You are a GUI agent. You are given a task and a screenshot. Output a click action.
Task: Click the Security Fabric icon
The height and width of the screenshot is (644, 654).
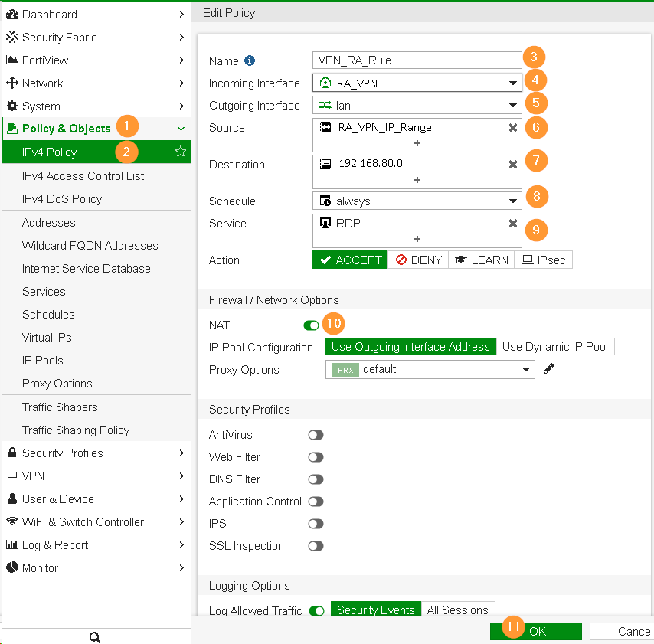point(12,37)
